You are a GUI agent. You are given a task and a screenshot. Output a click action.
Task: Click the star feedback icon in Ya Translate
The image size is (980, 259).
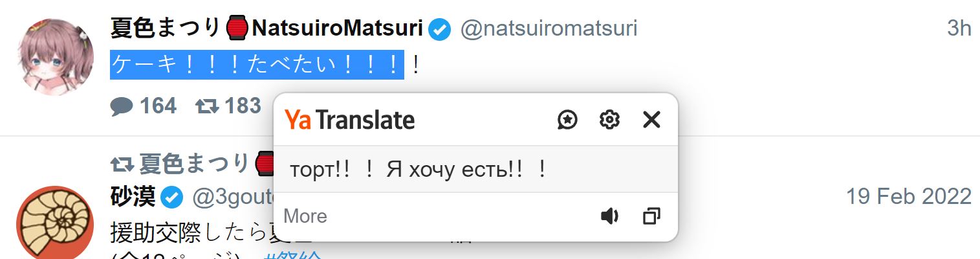point(567,120)
